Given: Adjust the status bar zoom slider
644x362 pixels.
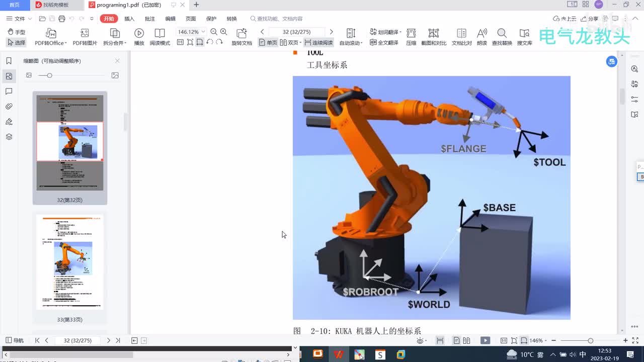Looking at the screenshot, I should tap(591, 340).
